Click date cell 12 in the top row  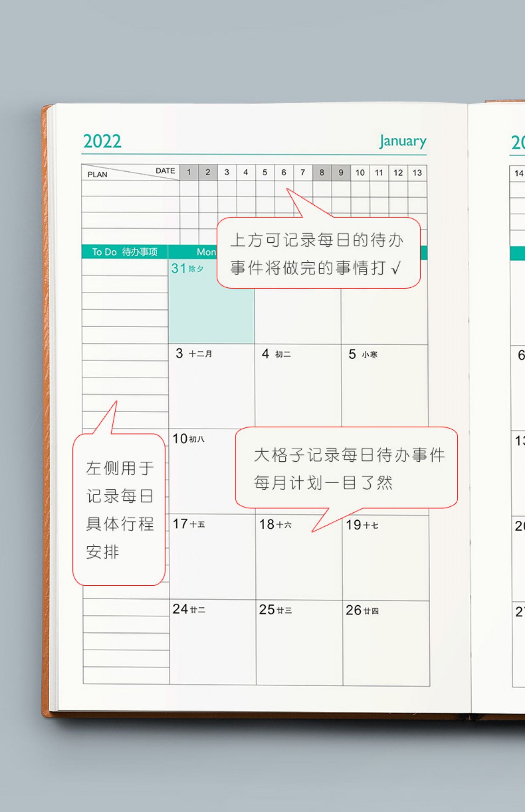(398, 172)
